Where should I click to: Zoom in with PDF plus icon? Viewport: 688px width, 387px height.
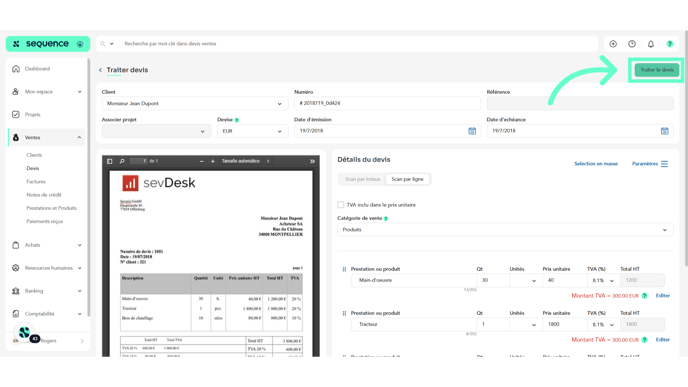pos(213,161)
